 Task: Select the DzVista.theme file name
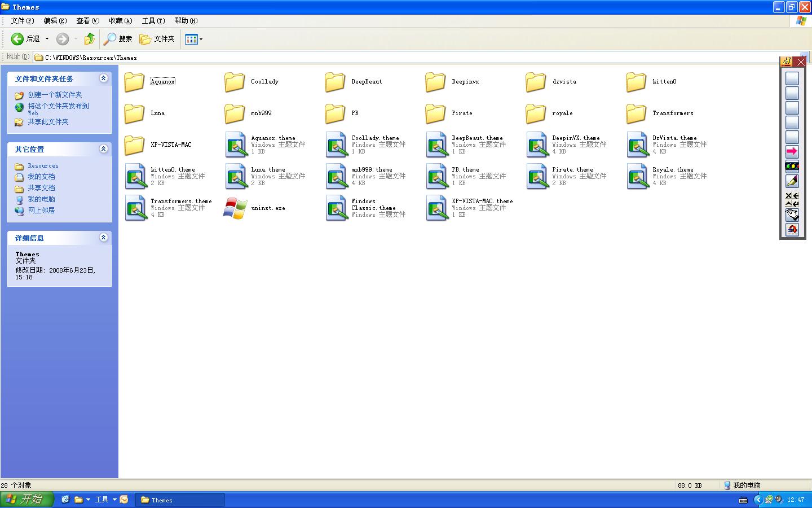point(674,138)
